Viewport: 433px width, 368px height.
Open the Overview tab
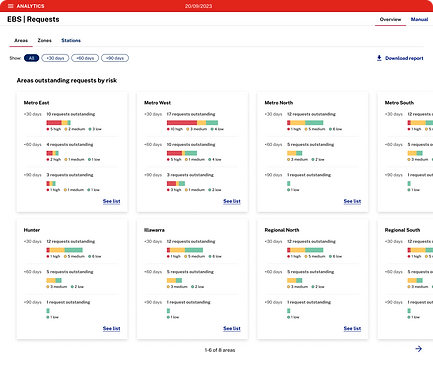pyautogui.click(x=390, y=19)
